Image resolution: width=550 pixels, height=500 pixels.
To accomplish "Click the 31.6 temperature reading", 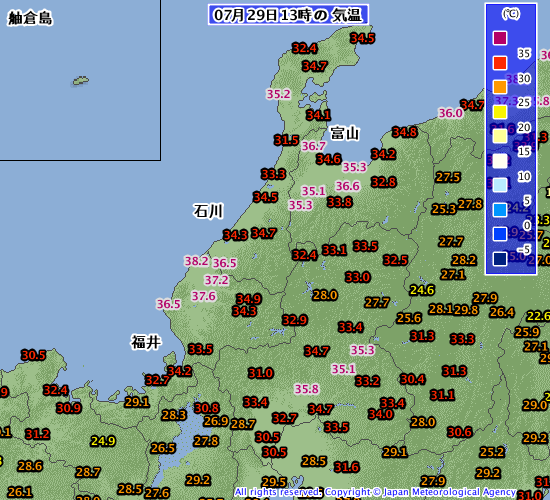I will [347, 467].
